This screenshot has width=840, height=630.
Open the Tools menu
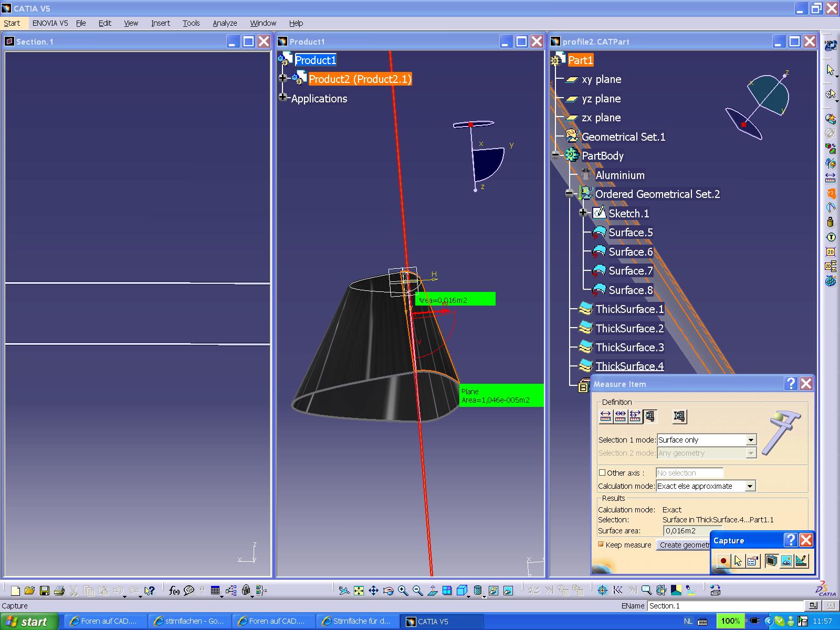click(x=191, y=23)
